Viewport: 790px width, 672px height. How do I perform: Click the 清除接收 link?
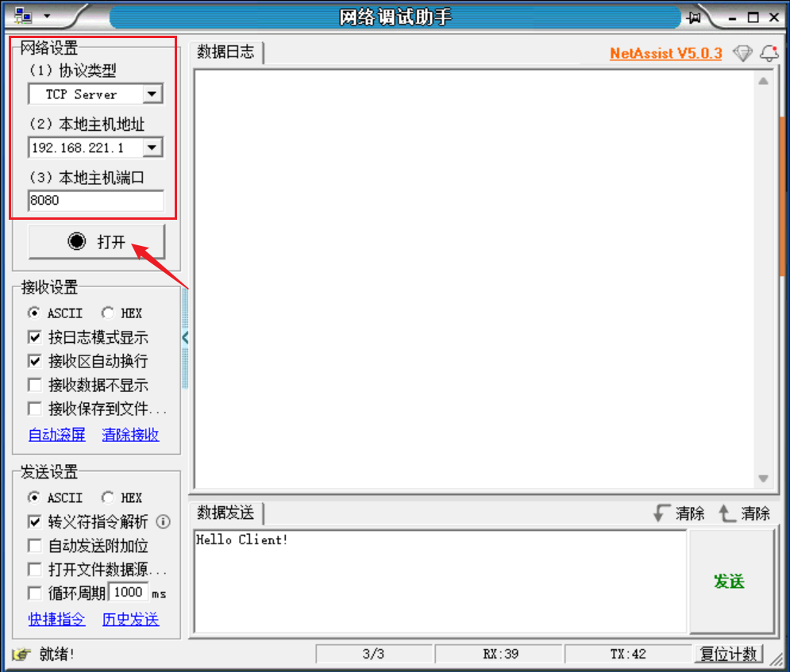(x=130, y=435)
